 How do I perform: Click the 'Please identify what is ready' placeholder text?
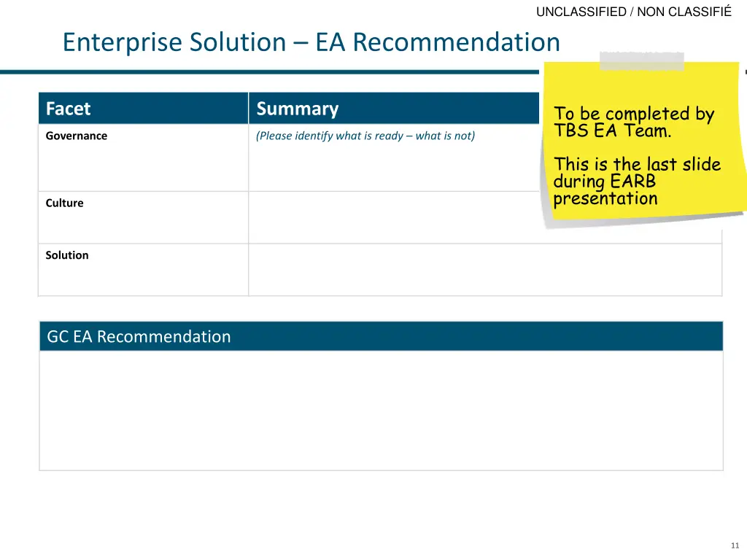click(365, 136)
